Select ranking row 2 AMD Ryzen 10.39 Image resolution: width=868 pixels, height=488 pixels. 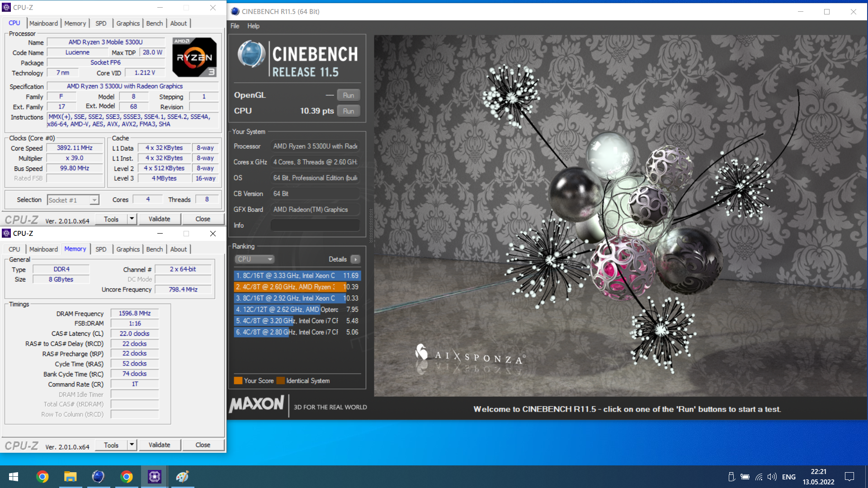297,287
